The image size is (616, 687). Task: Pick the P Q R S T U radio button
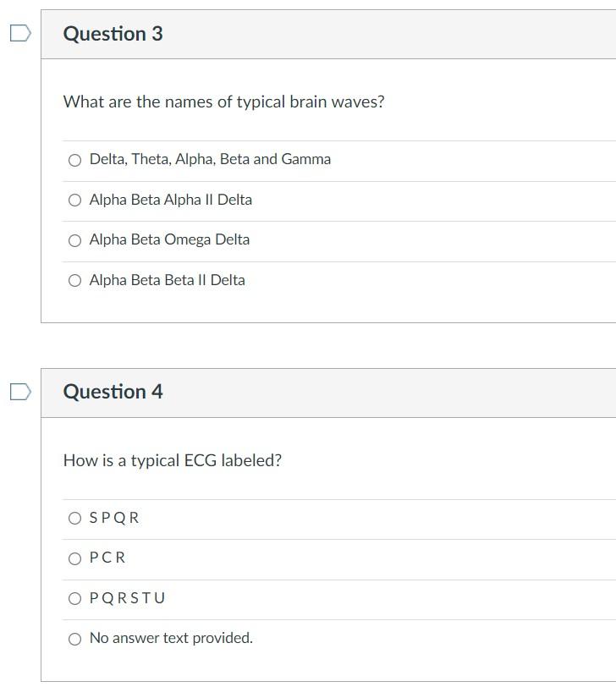click(x=75, y=599)
